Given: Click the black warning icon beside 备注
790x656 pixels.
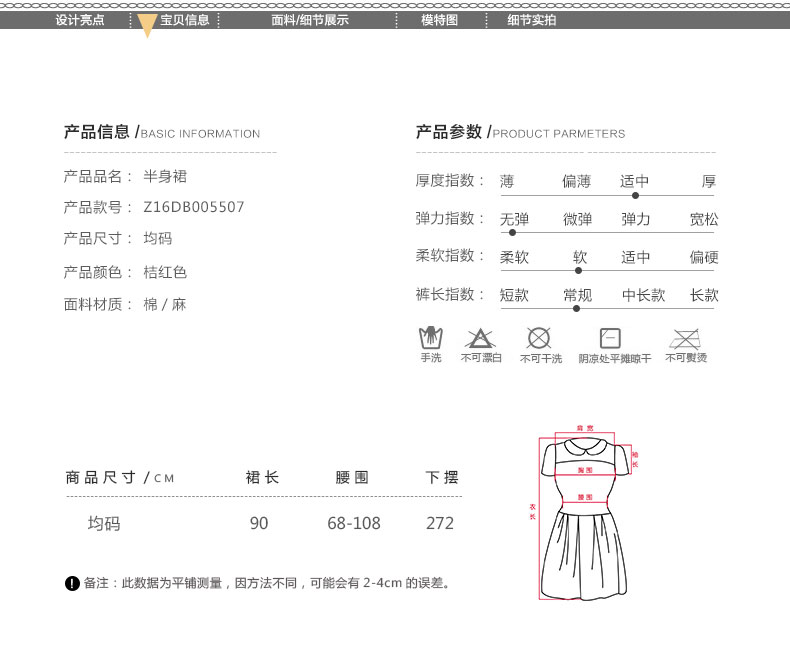Looking at the screenshot, I should click(72, 583).
